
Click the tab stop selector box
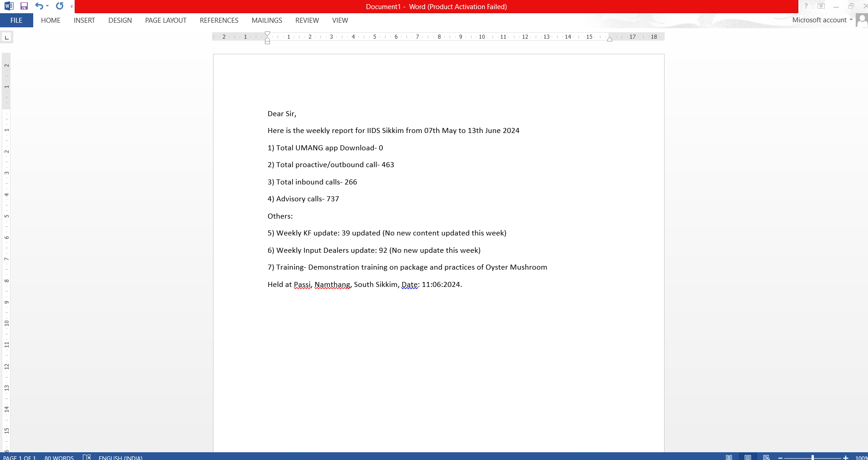[7, 37]
